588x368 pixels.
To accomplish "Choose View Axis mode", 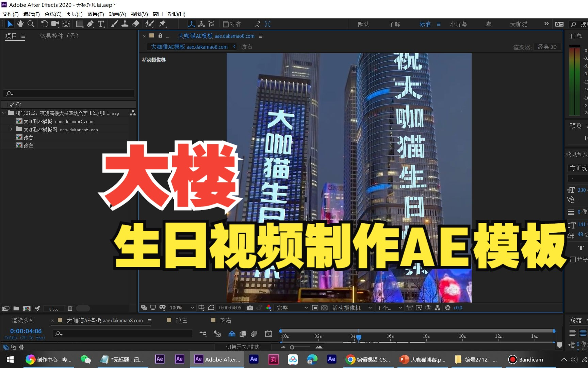I will pos(212,24).
